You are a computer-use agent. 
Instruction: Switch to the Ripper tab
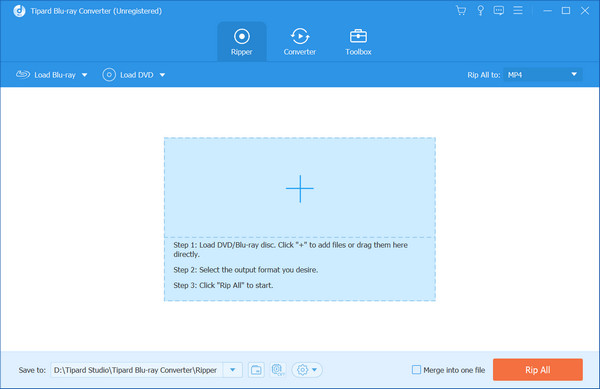click(x=241, y=42)
